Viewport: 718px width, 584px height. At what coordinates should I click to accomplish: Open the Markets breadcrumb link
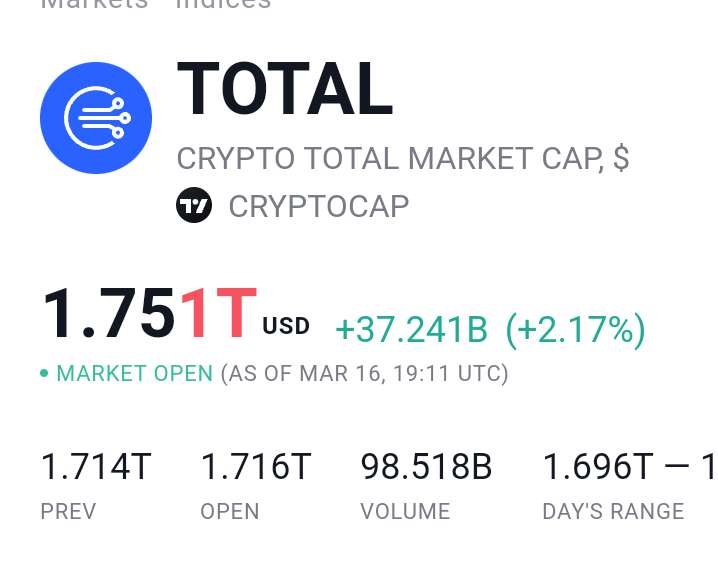click(94, 4)
